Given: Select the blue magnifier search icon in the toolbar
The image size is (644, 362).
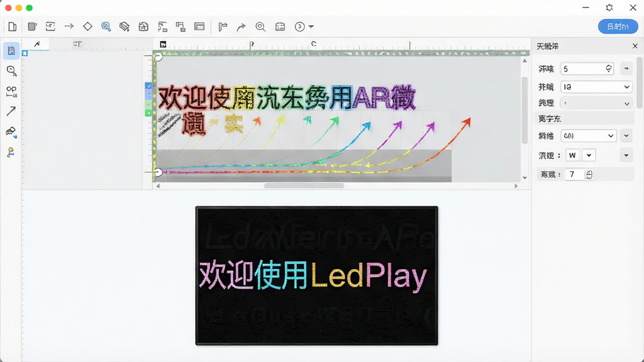Looking at the screenshot, I should click(106, 26).
